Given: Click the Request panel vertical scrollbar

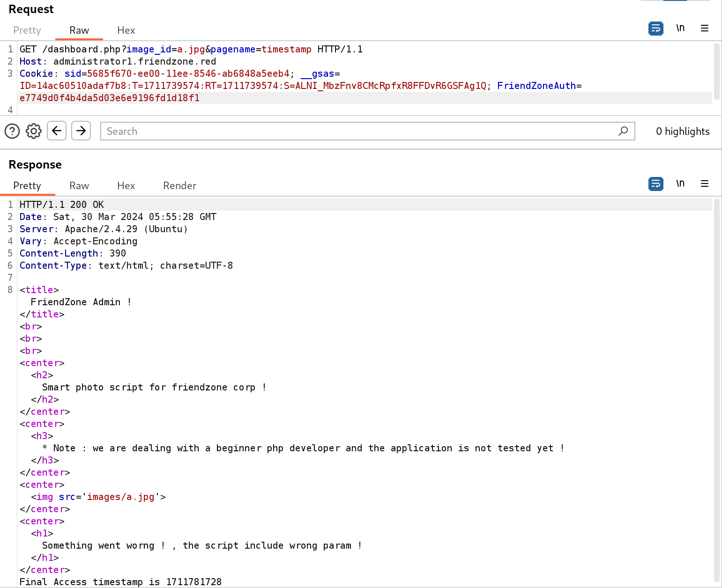Looking at the screenshot, I should [x=716, y=71].
